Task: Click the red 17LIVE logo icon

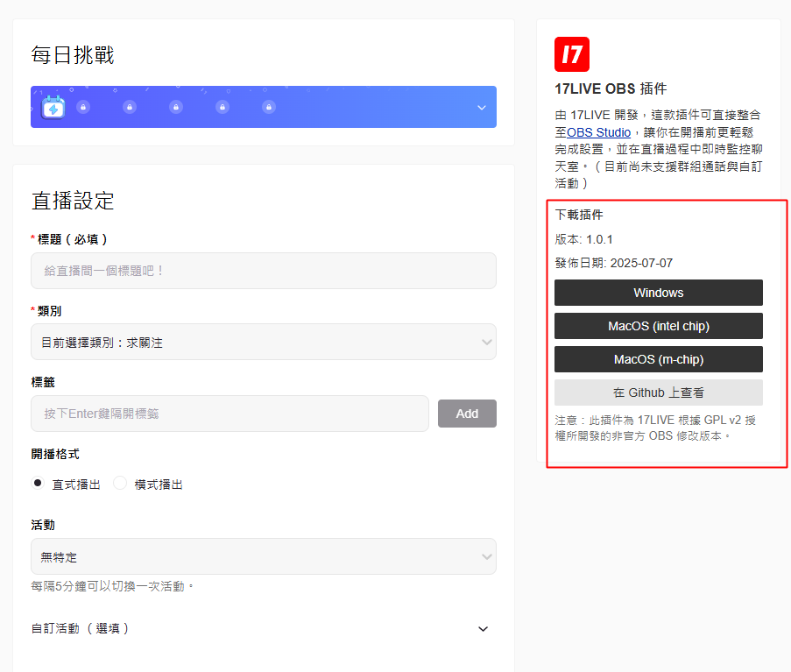Action: 572,54
